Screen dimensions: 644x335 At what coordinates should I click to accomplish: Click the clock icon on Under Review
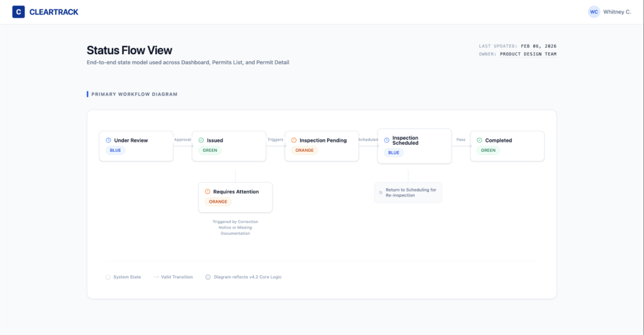(x=108, y=140)
